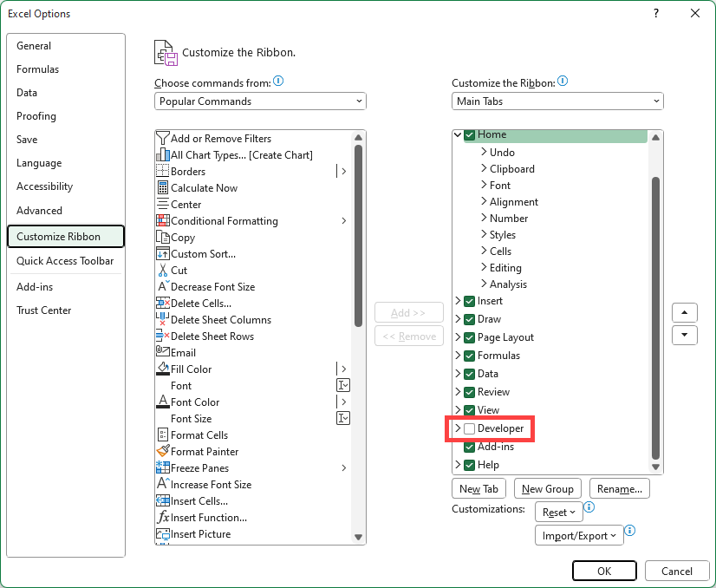Click scroll-down arrow of ribbon tabs list
The width and height of the screenshot is (716, 588).
[x=655, y=467]
